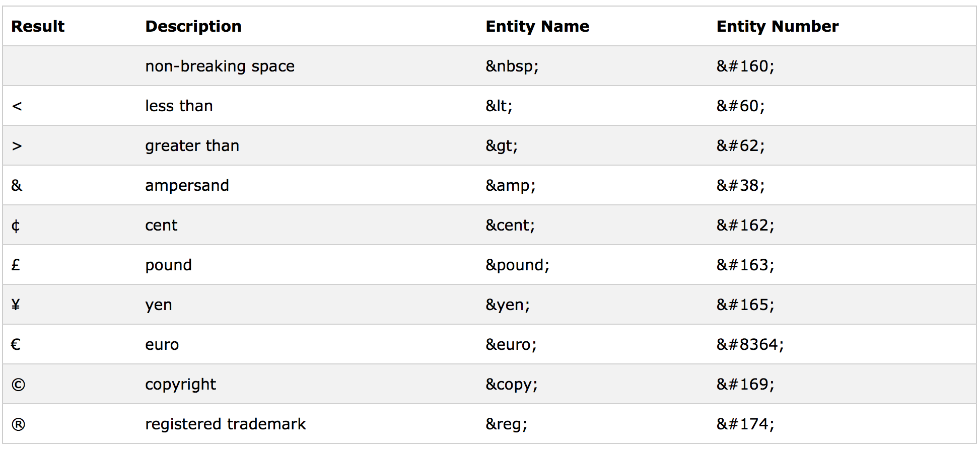
Task: Click the cent sign symbol
Action: click(16, 226)
